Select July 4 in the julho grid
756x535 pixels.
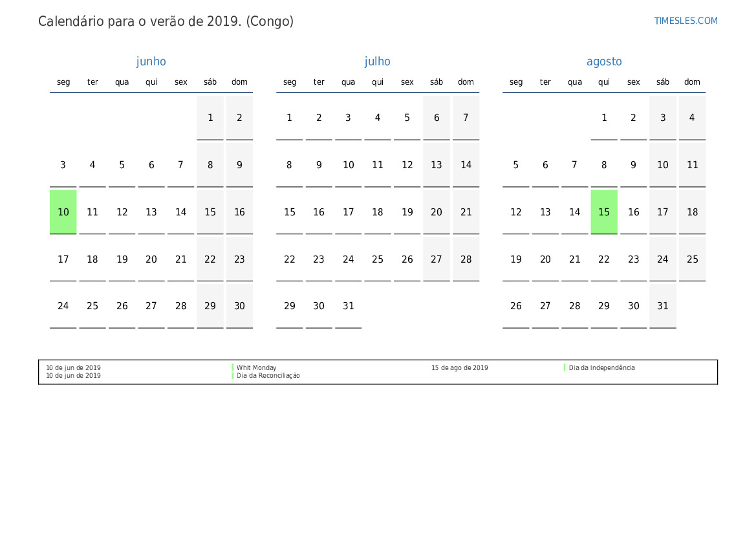[378, 118]
